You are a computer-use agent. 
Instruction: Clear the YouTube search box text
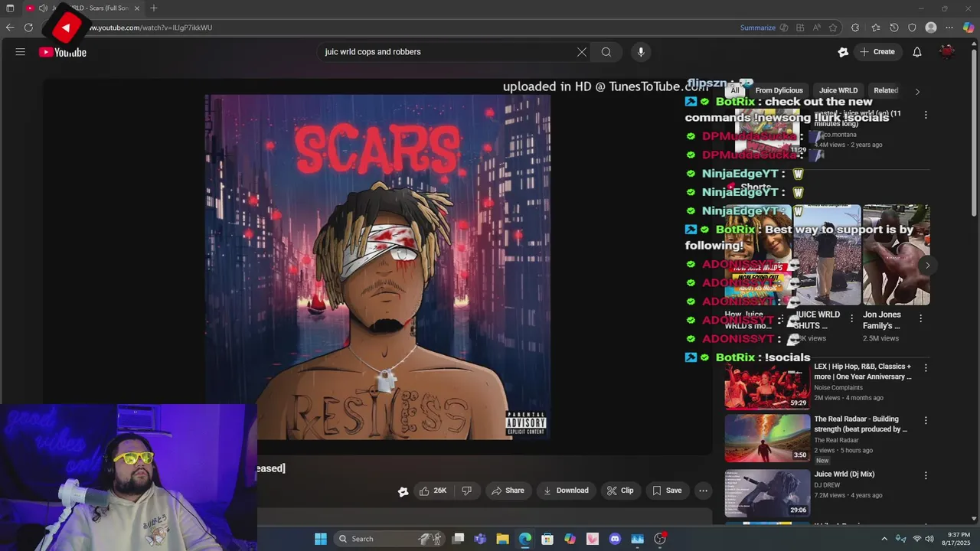point(582,52)
